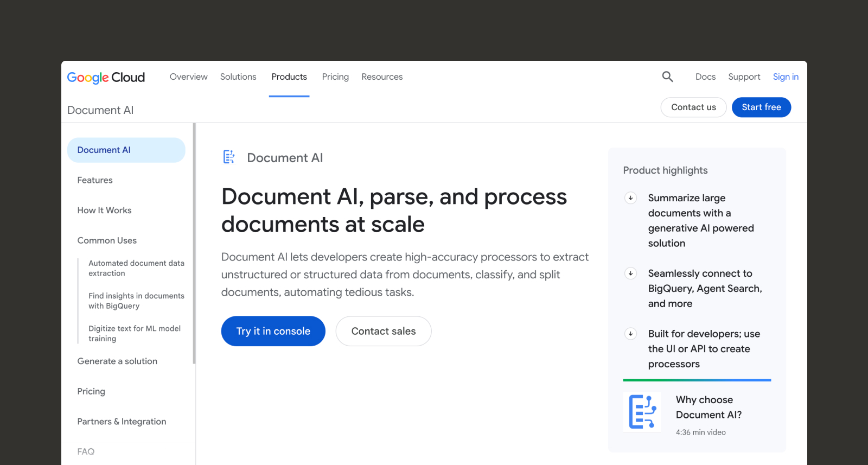The image size is (868, 465).
Task: Open the Why choose Document AI video thumbnail
Action: (642, 412)
